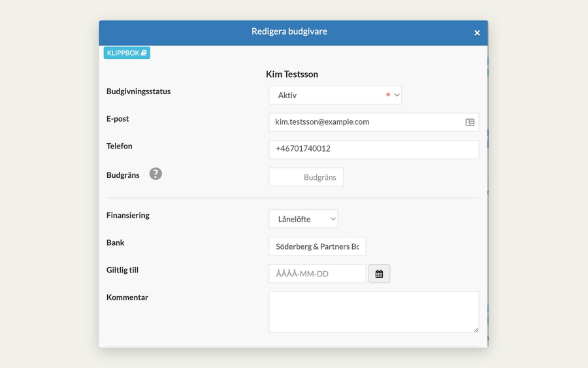Click the E-post label
The image size is (588, 368).
pos(118,119)
